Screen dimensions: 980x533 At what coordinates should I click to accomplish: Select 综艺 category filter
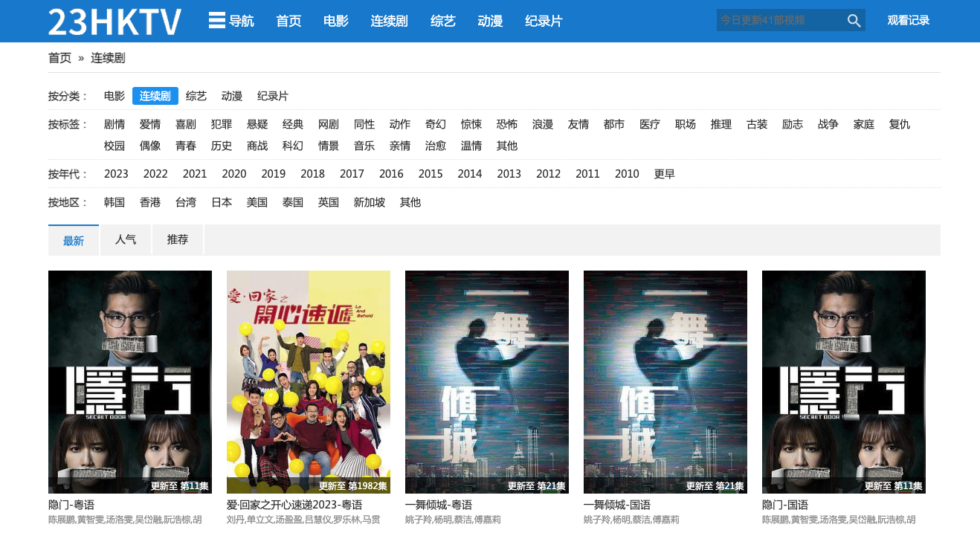point(196,96)
